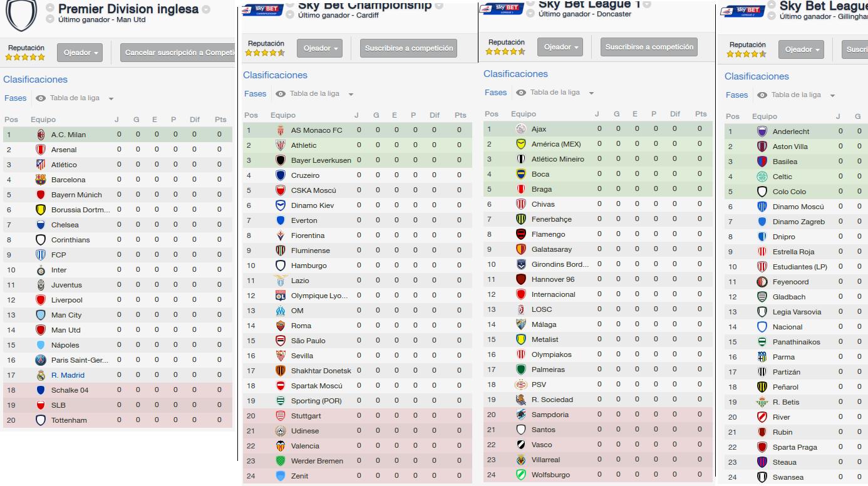868x486 pixels.
Task: Click the five-star Reputación rating for Premier Division
Action: (25, 57)
